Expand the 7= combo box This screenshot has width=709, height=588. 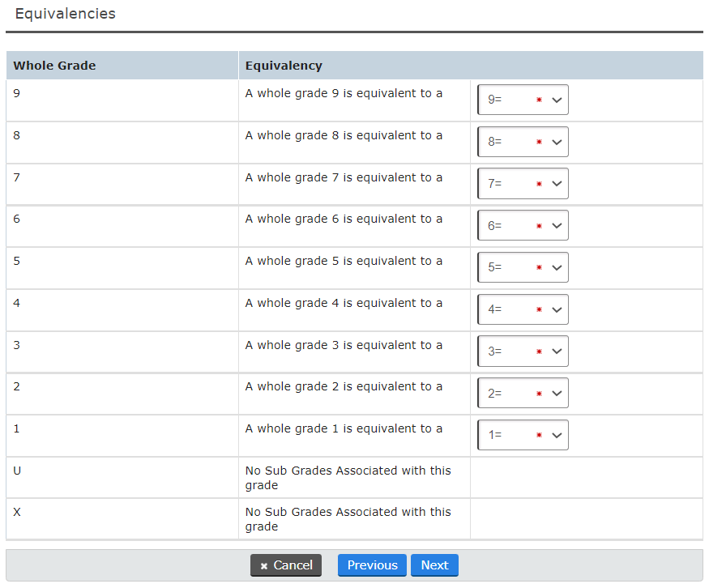pyautogui.click(x=522, y=183)
